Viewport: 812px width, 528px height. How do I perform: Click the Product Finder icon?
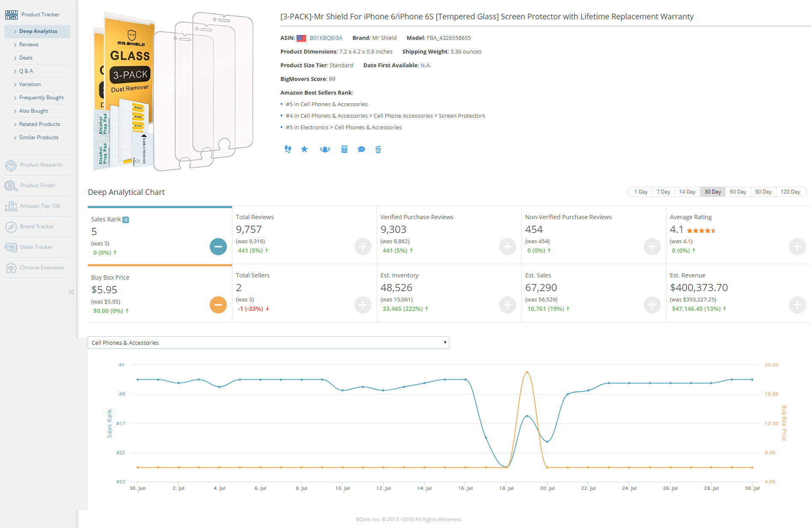(x=11, y=185)
